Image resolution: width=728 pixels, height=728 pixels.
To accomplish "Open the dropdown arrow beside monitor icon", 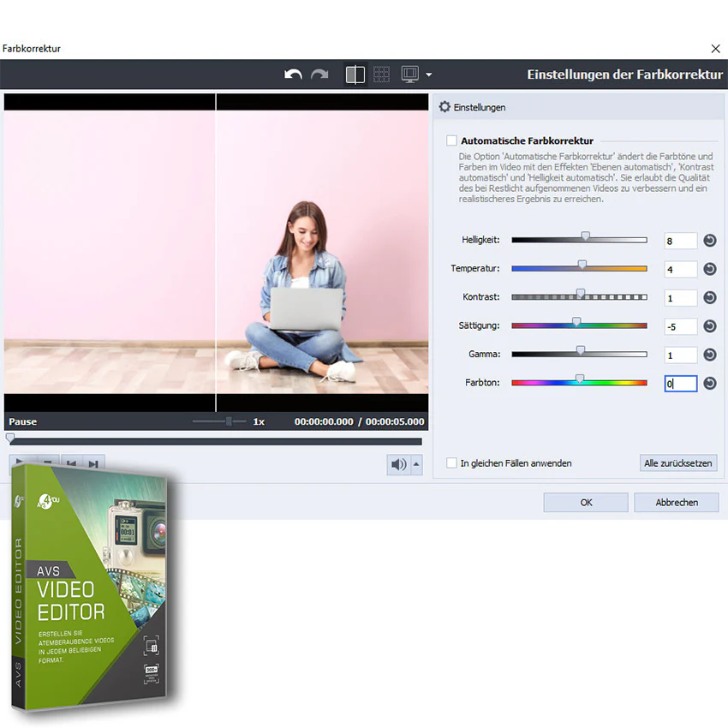I will click(x=428, y=75).
